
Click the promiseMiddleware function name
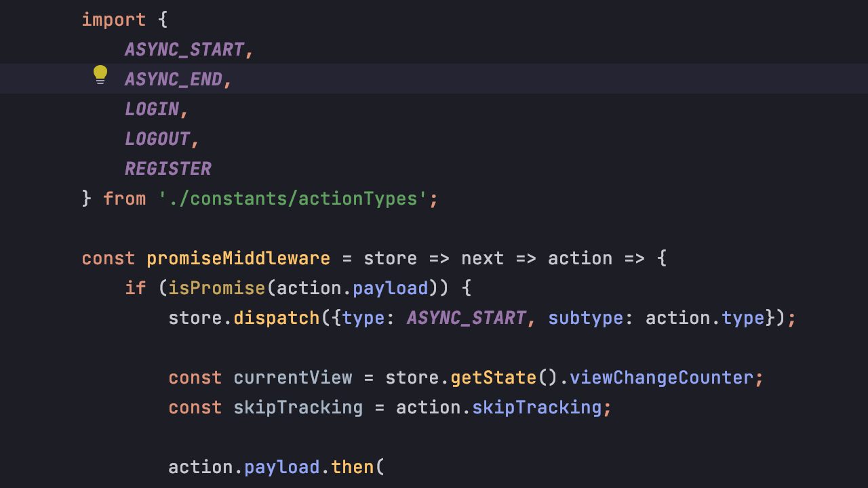tap(239, 258)
